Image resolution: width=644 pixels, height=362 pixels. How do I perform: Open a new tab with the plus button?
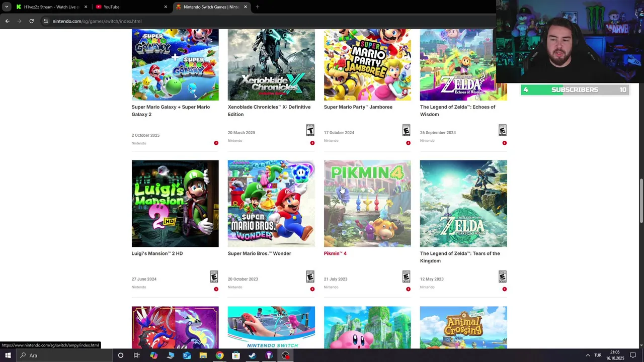257,7
